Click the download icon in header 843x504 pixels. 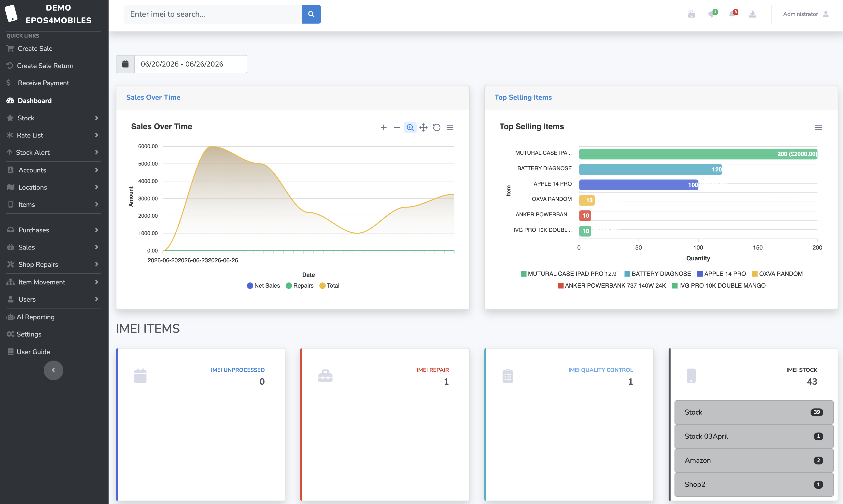point(753,14)
